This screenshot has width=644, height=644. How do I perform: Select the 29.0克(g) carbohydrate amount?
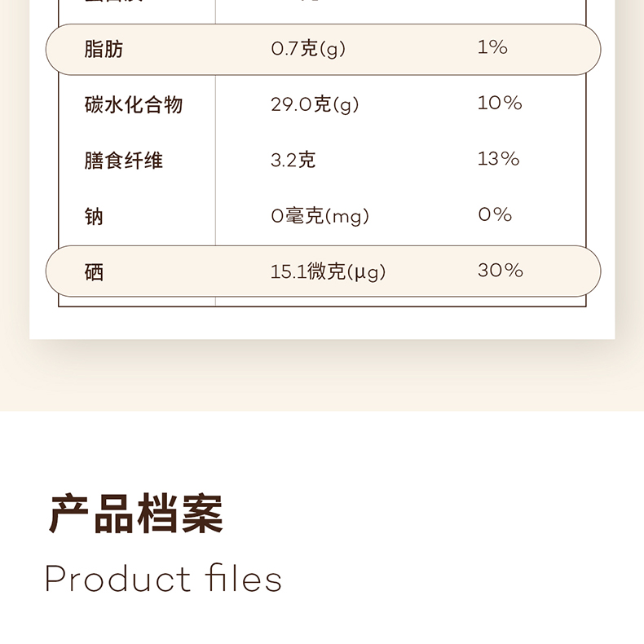point(314,105)
